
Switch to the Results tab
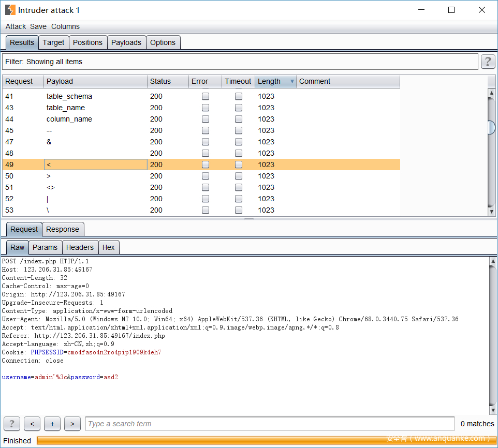click(x=22, y=42)
